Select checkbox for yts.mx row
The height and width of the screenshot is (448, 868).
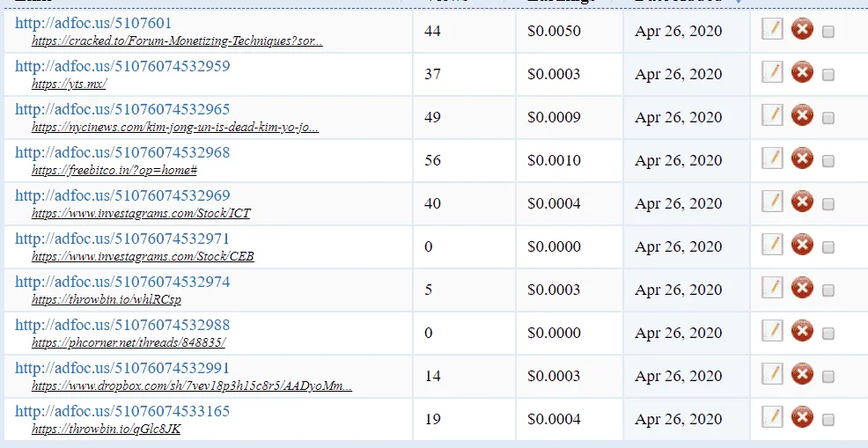click(x=828, y=76)
